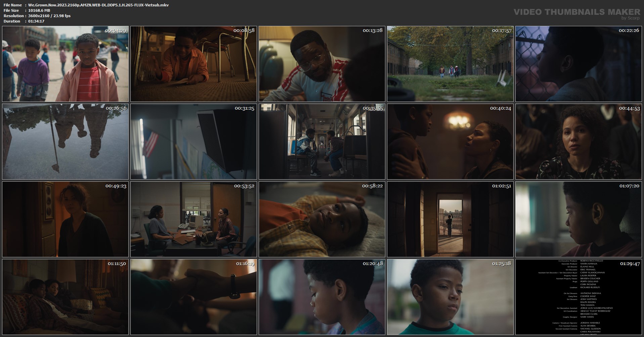Click the File Size label
The height and width of the screenshot is (337, 644).
[11, 10]
